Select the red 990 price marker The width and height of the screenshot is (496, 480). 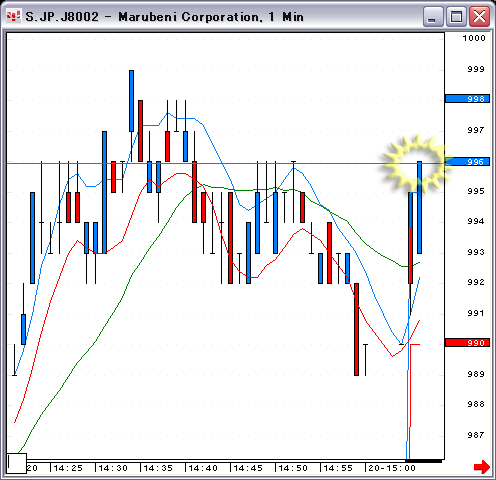pyautogui.click(x=467, y=343)
